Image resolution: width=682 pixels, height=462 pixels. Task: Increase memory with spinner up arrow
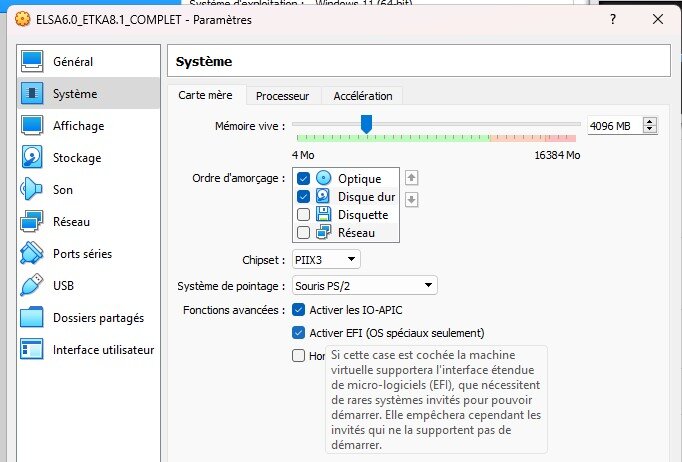coord(650,122)
